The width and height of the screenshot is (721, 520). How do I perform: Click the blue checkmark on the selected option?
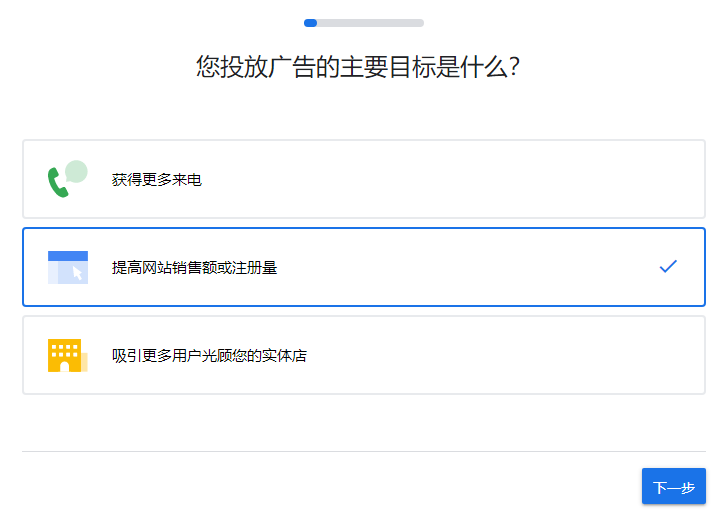tap(668, 266)
